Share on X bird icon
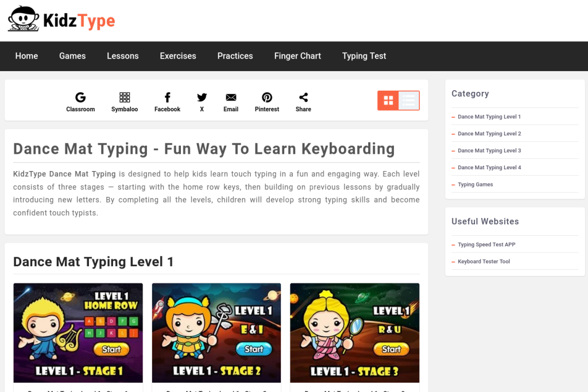The image size is (588, 392). [202, 98]
